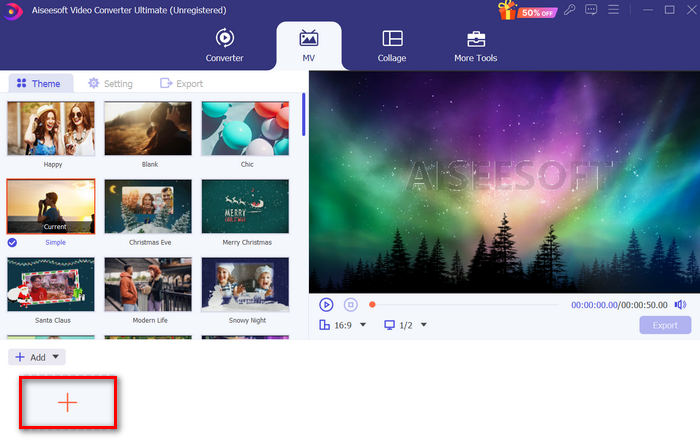This screenshot has width=700, height=443.
Task: Open the feedback chat icon
Action: tap(591, 9)
